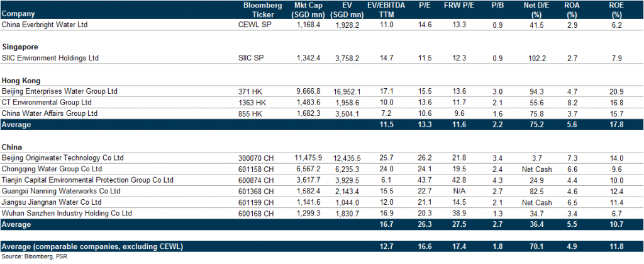Click the Mkt Cap (SGD mn) header
Viewport: 644px width, 264px height.
(308, 10)
